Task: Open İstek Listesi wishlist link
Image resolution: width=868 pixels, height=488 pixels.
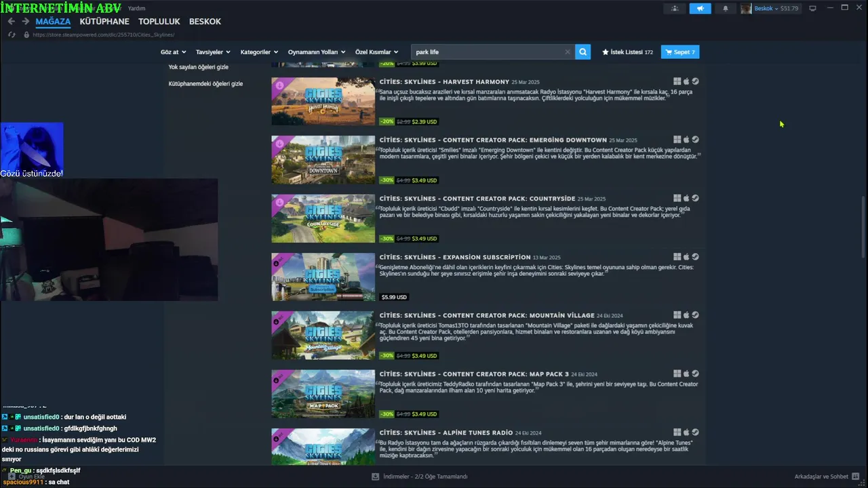Action: (627, 52)
